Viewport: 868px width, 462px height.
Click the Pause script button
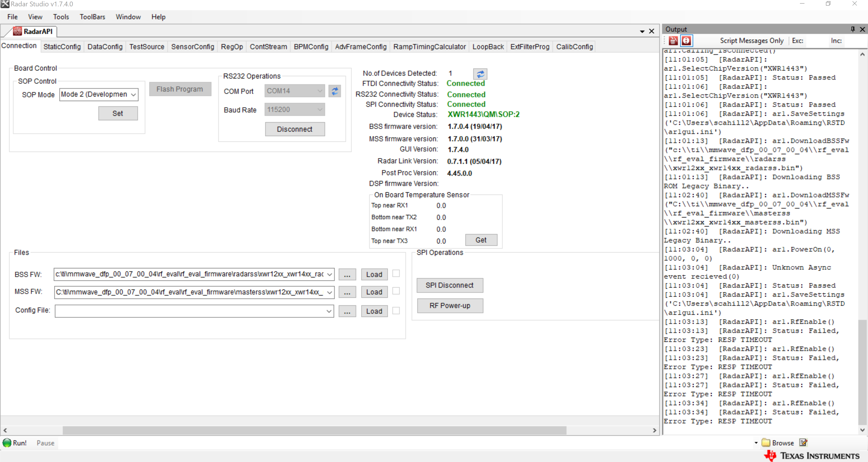tap(45, 443)
